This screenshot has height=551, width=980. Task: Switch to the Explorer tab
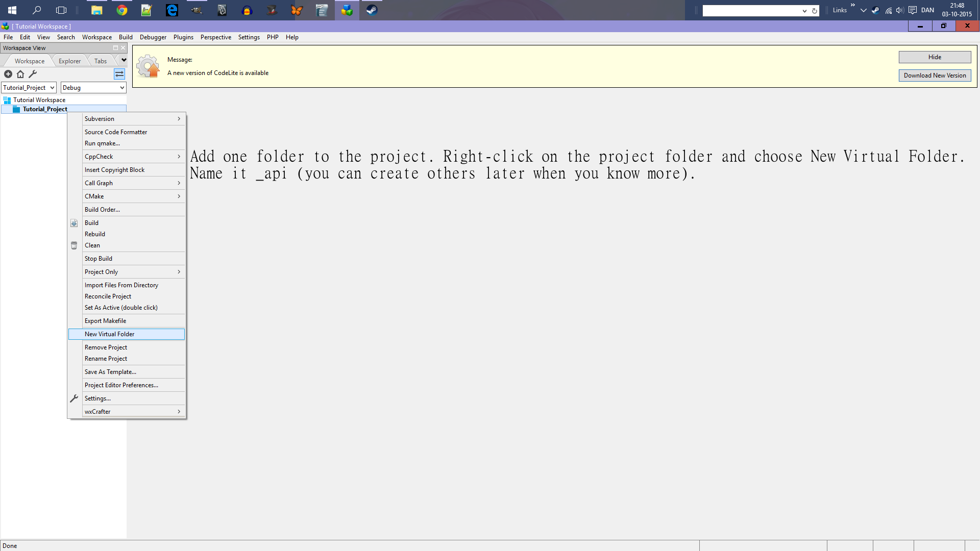coord(69,61)
